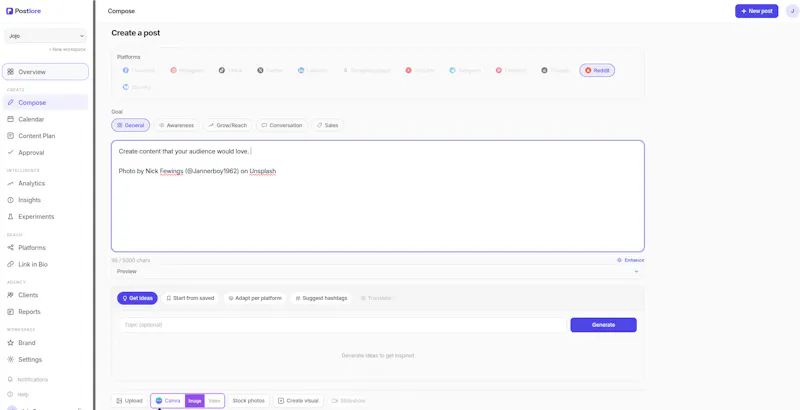Viewport: 800px width, 410px height.
Task: Select the Get ideas tab
Action: [x=137, y=298]
